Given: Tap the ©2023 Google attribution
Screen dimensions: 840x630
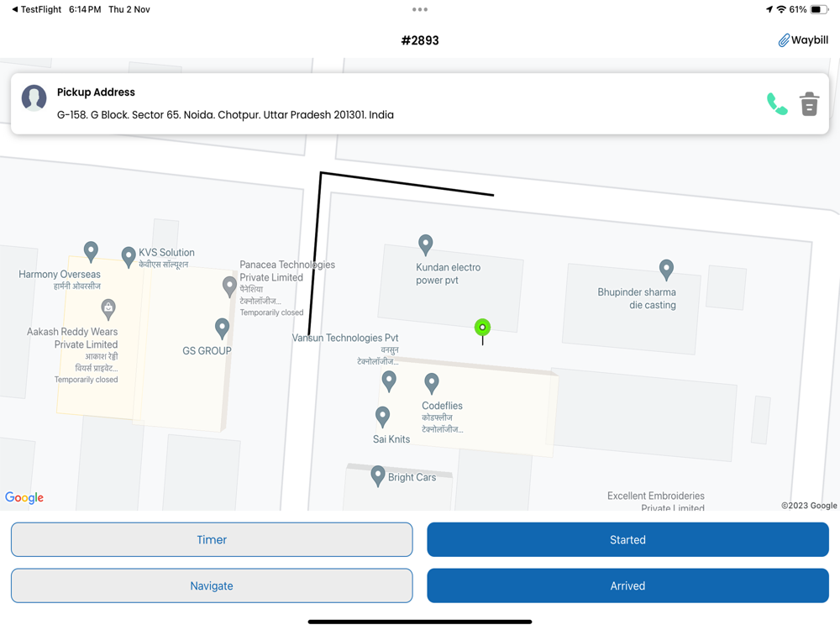Looking at the screenshot, I should pos(809,505).
